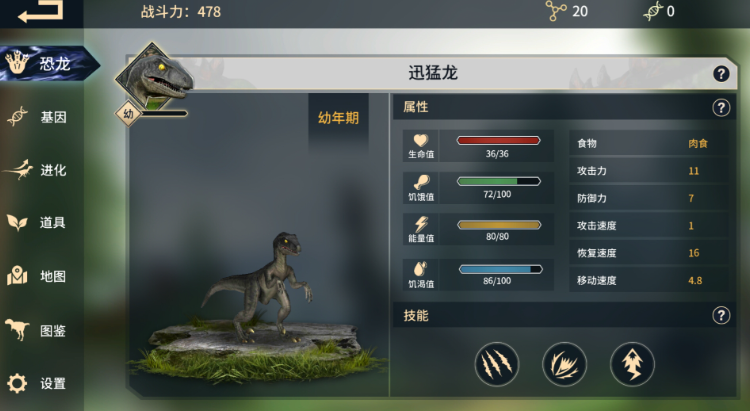This screenshot has height=411, width=750.
Task: Open the 图鉴 dinosaur encyclopedia
Action: click(37, 330)
